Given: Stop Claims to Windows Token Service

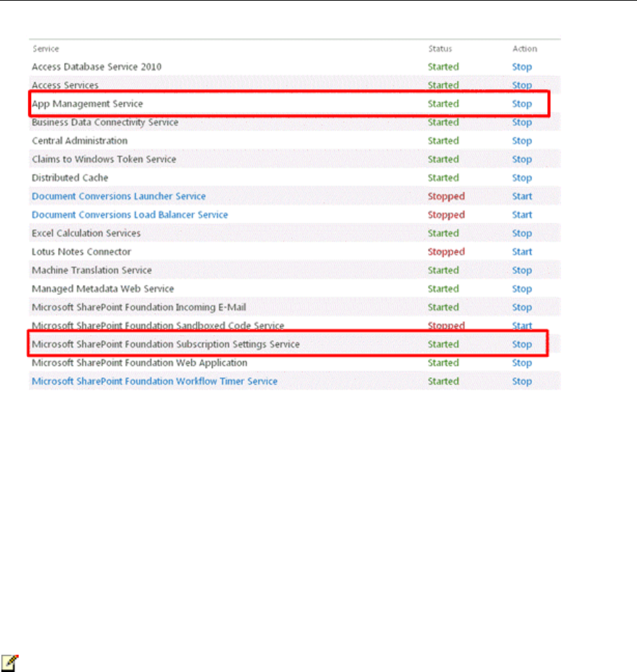Looking at the screenshot, I should click(x=522, y=160).
